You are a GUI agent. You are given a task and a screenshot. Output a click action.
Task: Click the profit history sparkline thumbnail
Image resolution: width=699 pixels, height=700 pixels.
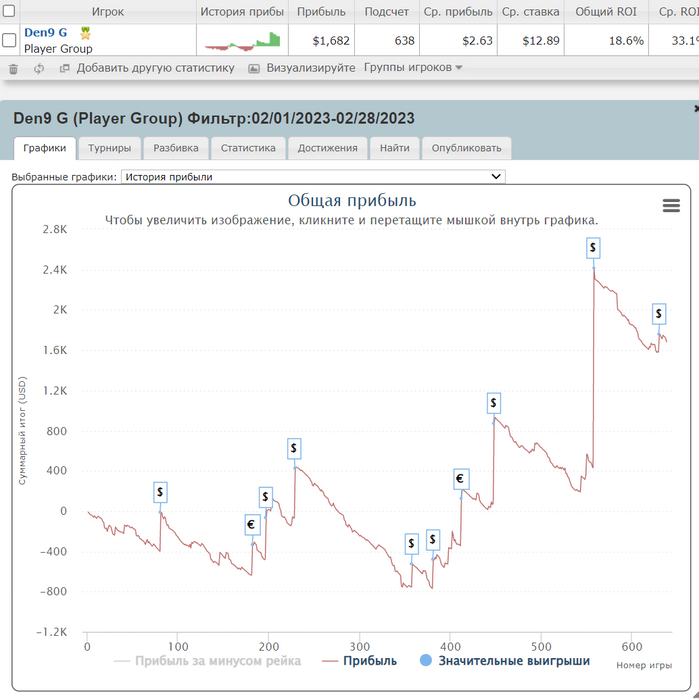(x=242, y=41)
